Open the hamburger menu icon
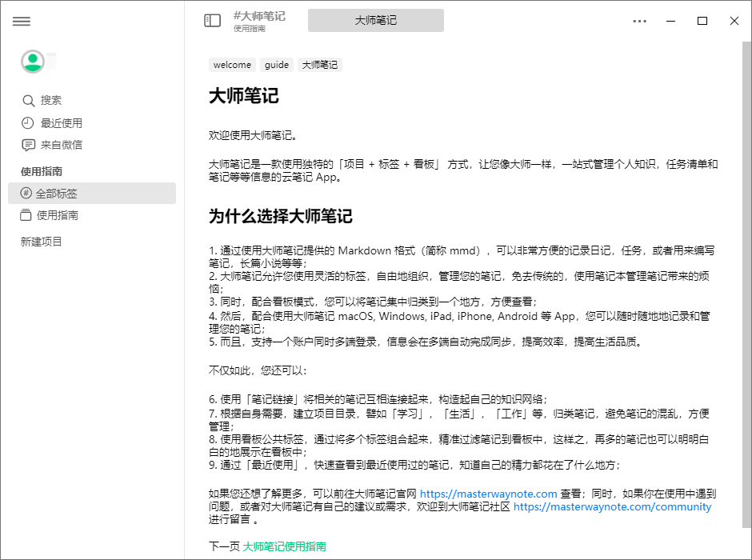 [x=21, y=21]
